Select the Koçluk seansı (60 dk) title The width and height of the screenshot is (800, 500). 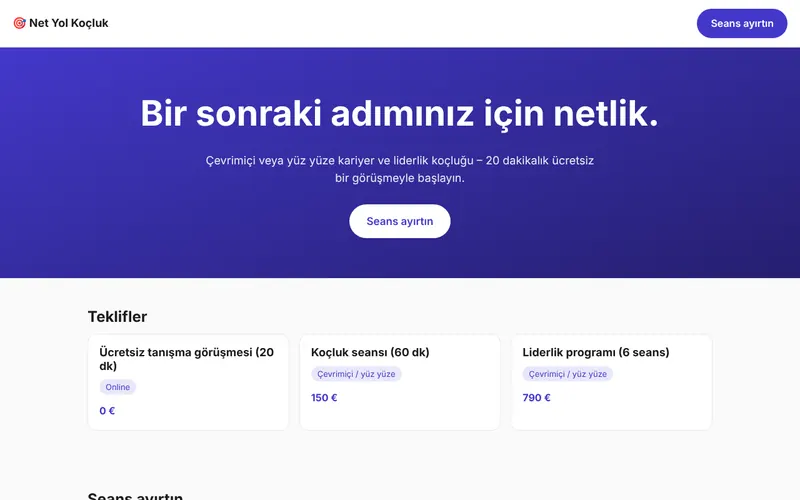[x=370, y=352]
